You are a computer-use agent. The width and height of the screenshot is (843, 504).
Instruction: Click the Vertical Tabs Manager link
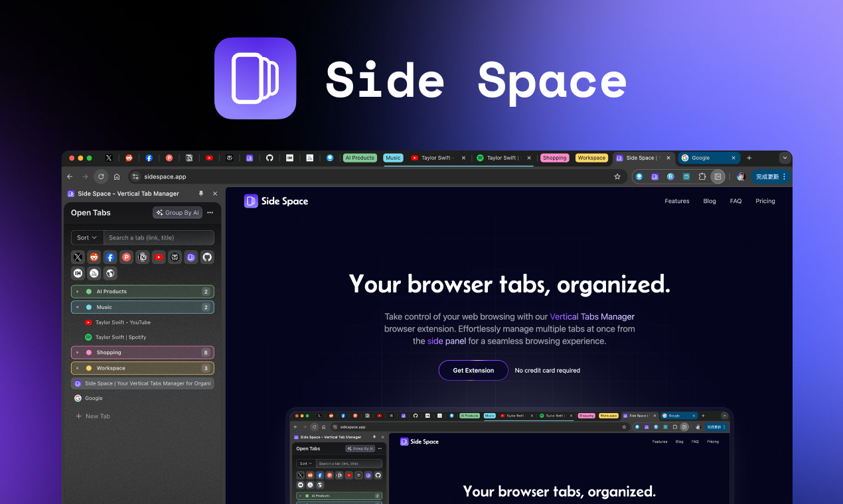coord(592,317)
